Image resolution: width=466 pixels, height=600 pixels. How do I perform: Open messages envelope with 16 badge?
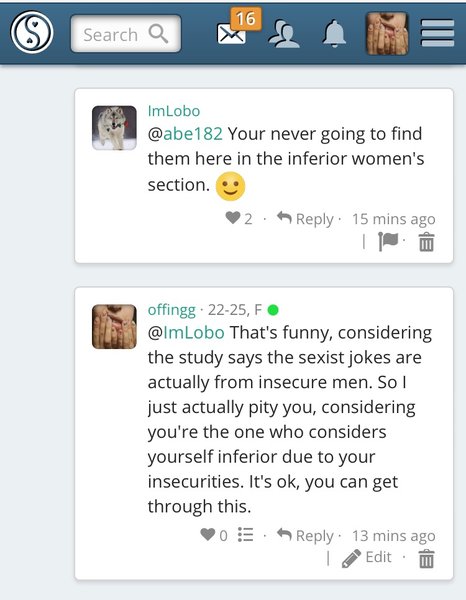coord(238,28)
